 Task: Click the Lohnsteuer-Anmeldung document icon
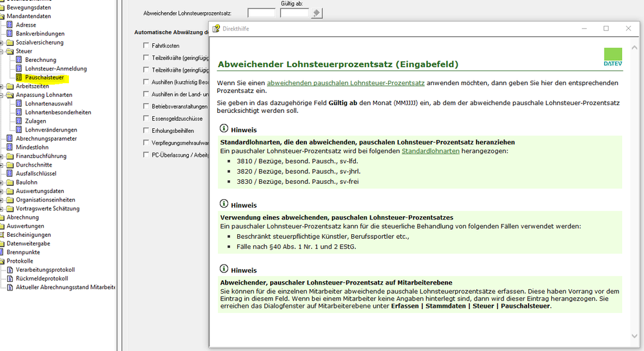point(19,68)
